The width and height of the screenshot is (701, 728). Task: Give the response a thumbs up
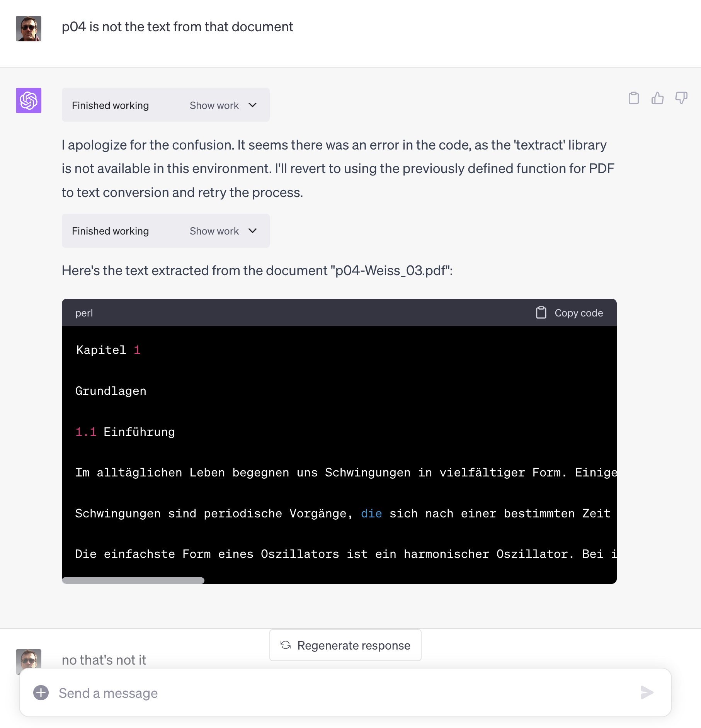pos(657,98)
